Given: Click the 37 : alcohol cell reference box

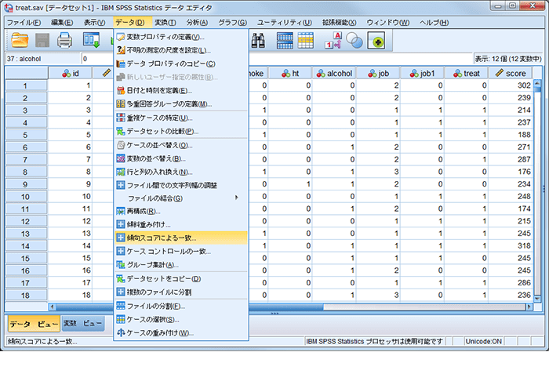Looking at the screenshot, I should [x=42, y=59].
